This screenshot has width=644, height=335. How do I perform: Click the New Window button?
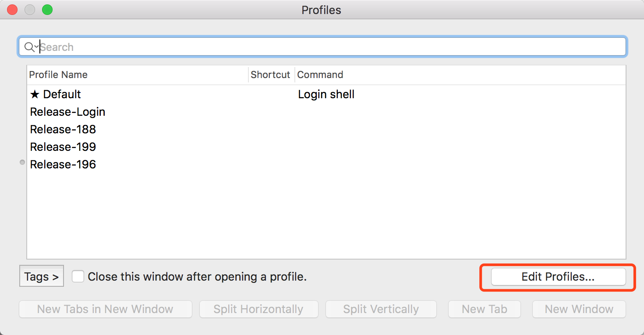point(579,309)
